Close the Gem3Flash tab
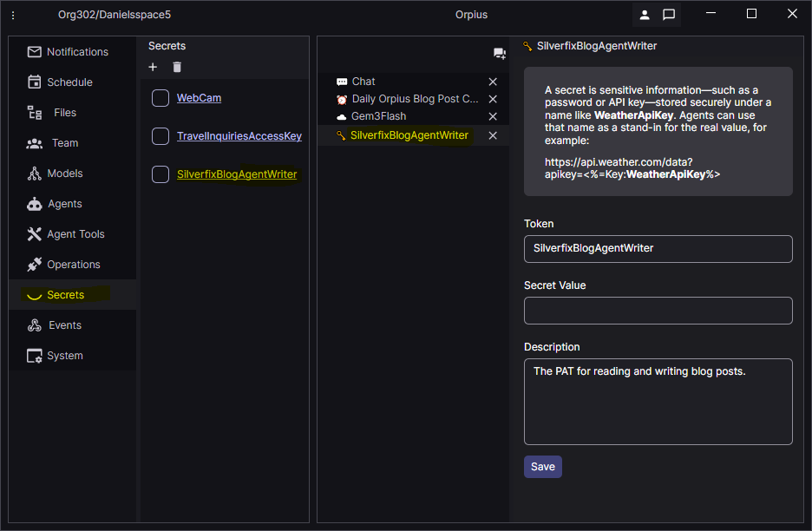Image resolution: width=812 pixels, height=531 pixels. pos(493,116)
